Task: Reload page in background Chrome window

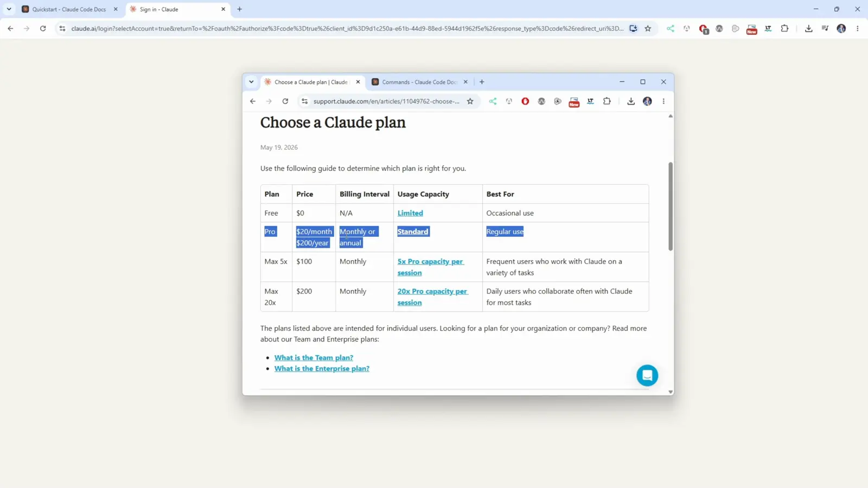Action: tap(43, 29)
